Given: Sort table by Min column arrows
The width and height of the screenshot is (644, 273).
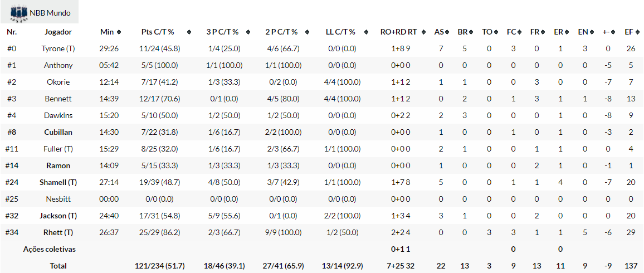Looking at the screenshot, I should coord(119,32).
